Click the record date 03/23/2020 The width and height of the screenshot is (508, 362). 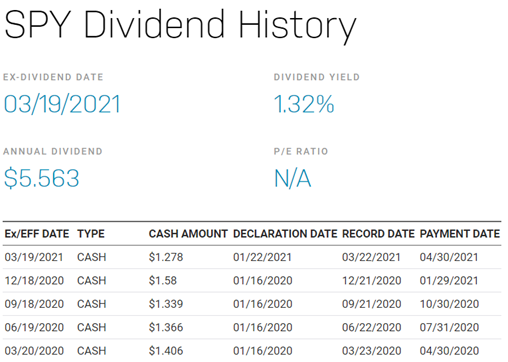coord(372,351)
